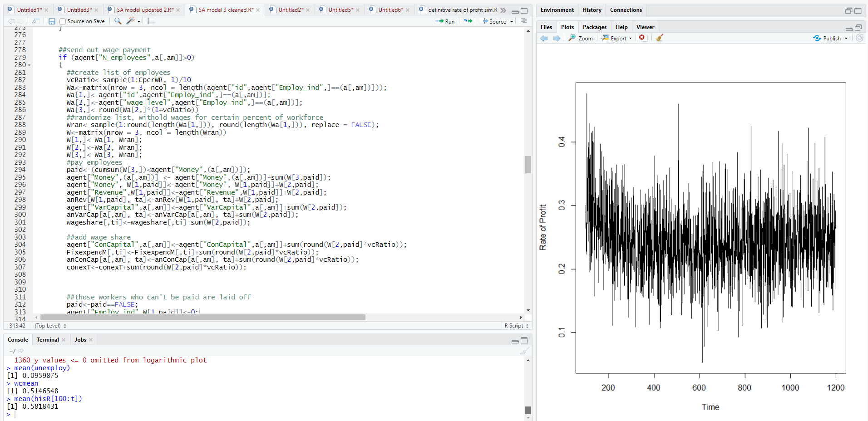
Task: Switch to Files tab
Action: (546, 27)
